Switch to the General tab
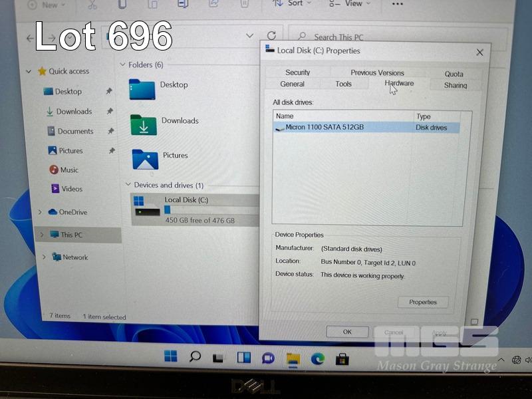The height and width of the screenshot is (399, 532). (x=292, y=84)
